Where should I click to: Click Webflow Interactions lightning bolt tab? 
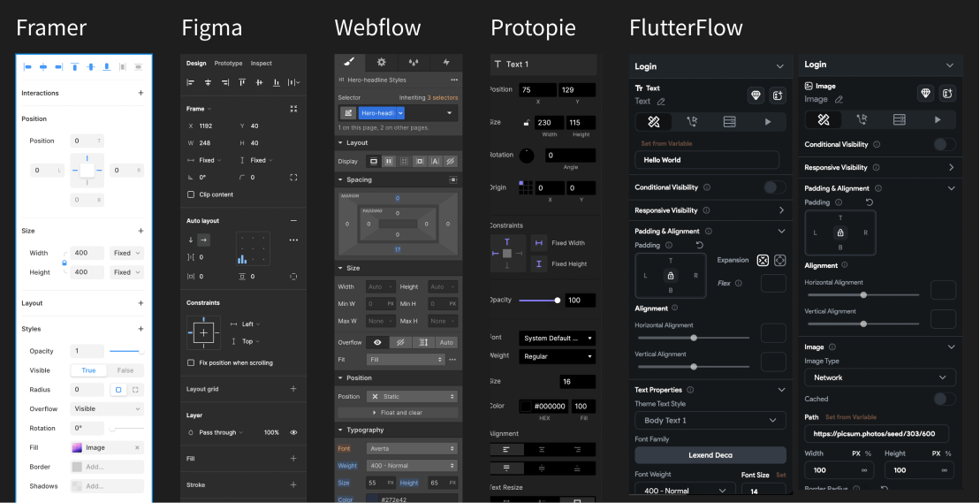(445, 63)
